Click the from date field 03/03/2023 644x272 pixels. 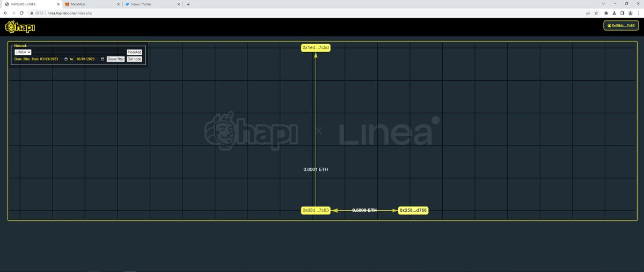[x=54, y=59]
